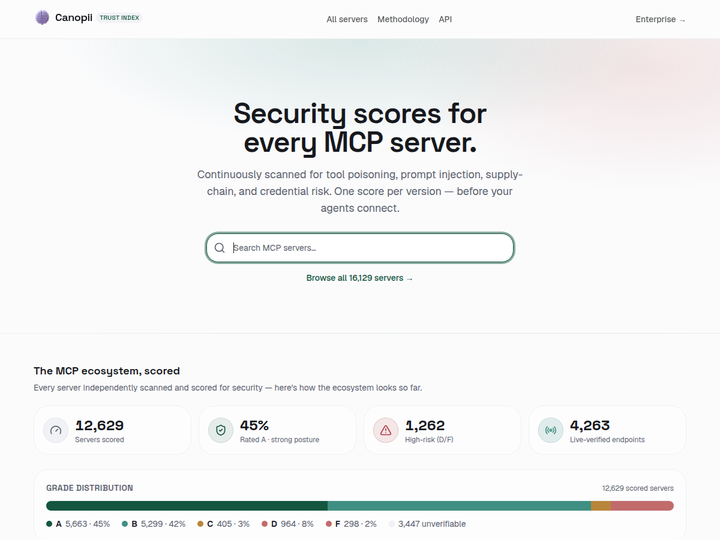Click the 'D 964 · 8%' legend entry
The image size is (720, 540).
click(287, 524)
